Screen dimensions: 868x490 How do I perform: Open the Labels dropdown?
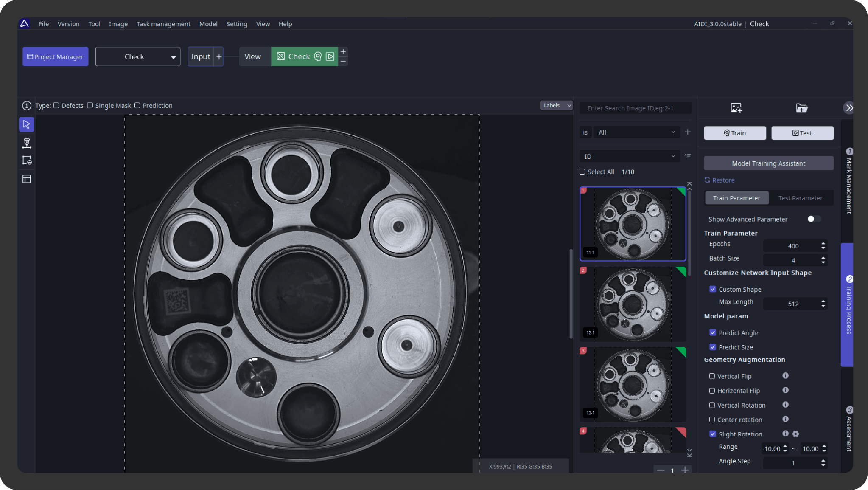(556, 105)
